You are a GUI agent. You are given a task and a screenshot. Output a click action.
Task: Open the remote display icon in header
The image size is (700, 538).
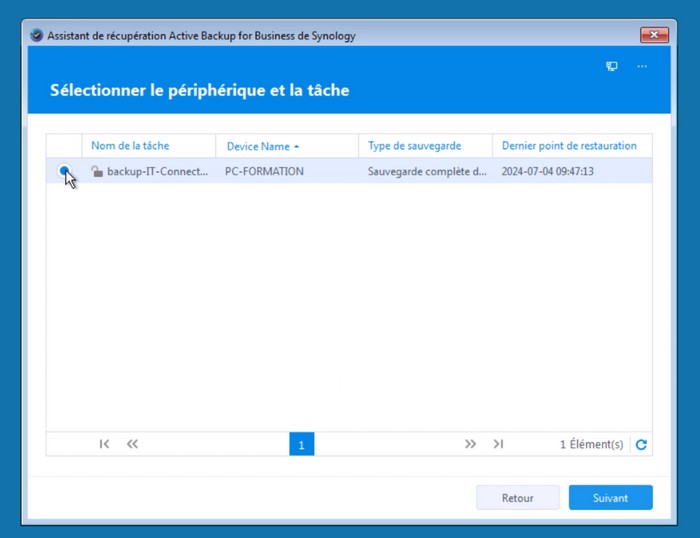coord(612,67)
